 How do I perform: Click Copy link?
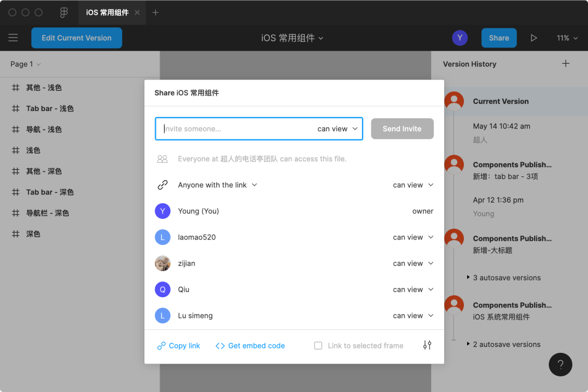click(x=179, y=346)
